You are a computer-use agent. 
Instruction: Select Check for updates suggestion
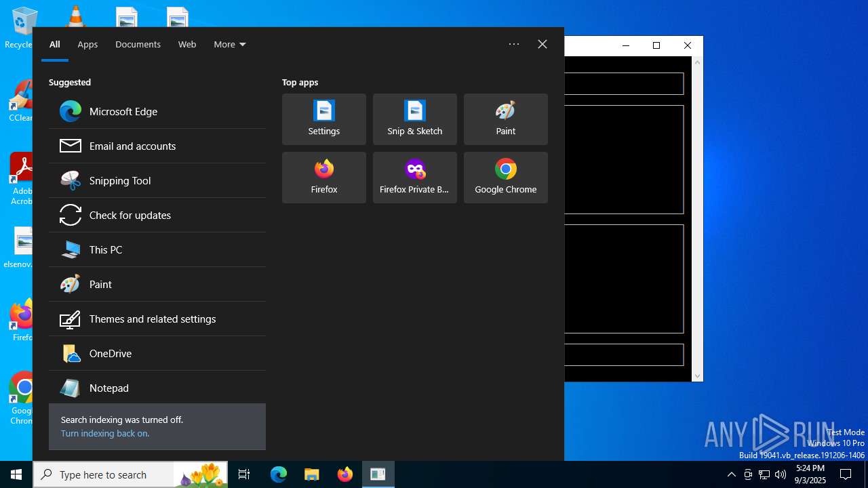point(157,215)
